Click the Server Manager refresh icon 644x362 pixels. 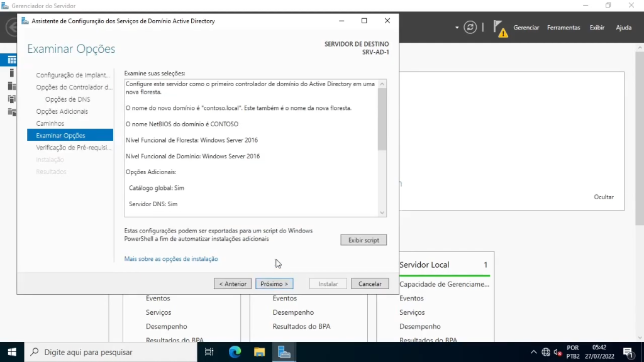coord(470,28)
